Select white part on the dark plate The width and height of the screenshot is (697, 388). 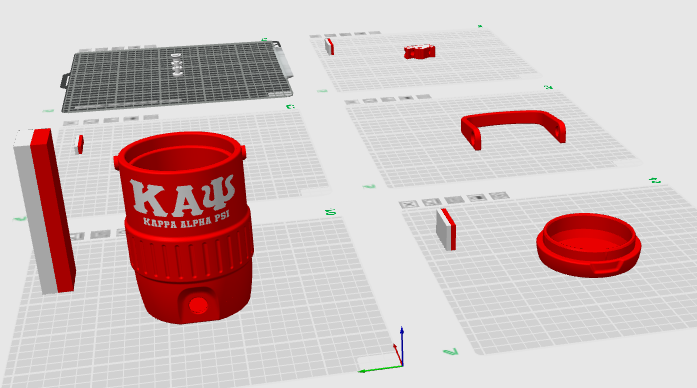(176, 64)
